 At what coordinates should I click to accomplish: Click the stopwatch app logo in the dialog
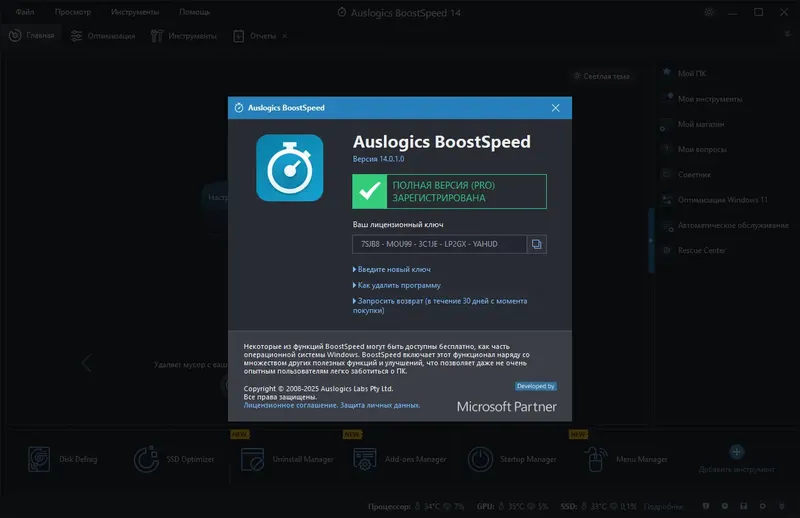click(x=290, y=168)
